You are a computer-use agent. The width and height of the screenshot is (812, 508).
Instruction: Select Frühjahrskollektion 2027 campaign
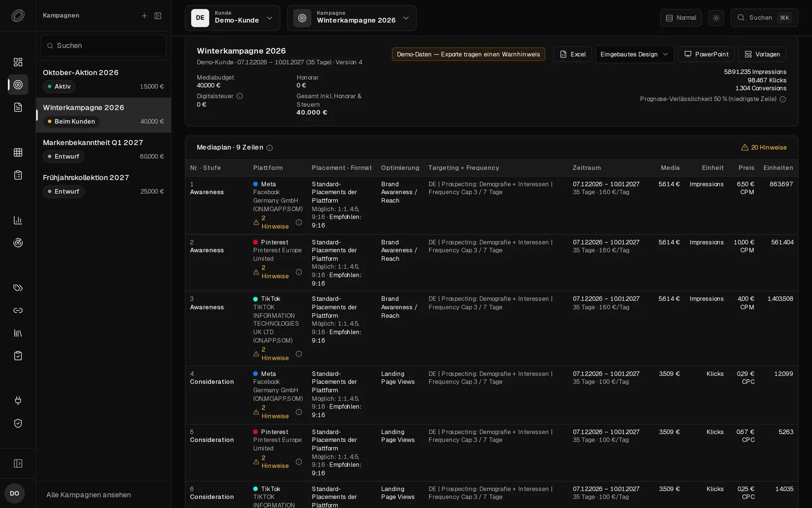pos(104,185)
